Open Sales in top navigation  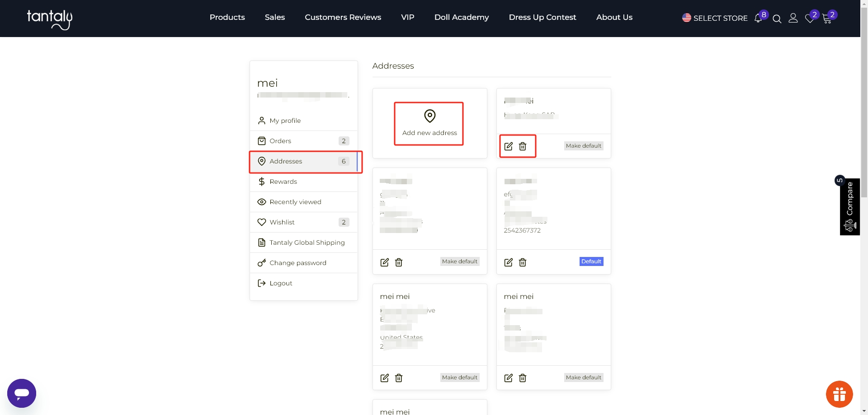tap(275, 17)
